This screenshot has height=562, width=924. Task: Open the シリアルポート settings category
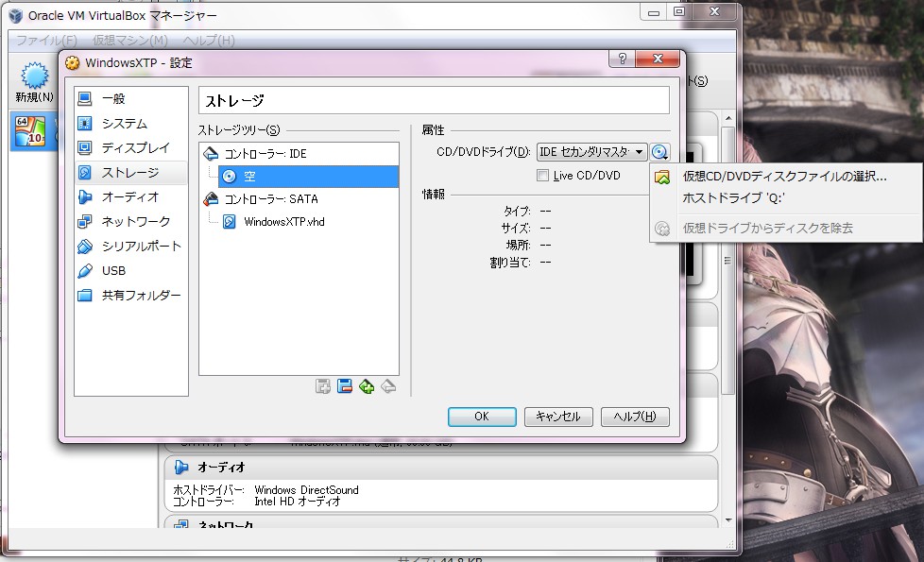[x=130, y=247]
